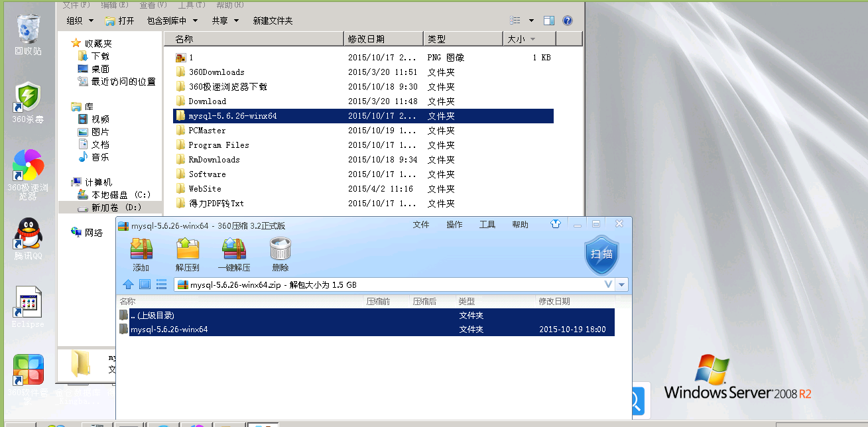Image resolution: width=868 pixels, height=427 pixels.
Task: Switch 360压缩 to list view mode
Action: [x=161, y=284]
